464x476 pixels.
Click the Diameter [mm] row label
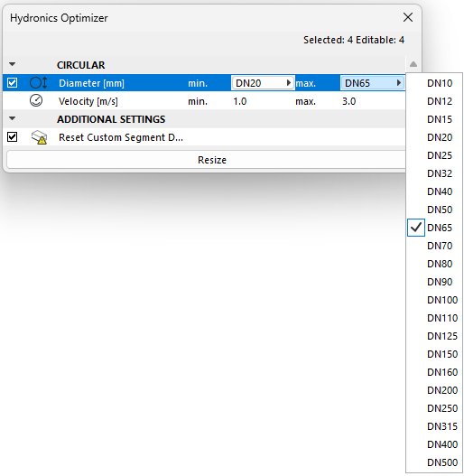(91, 83)
